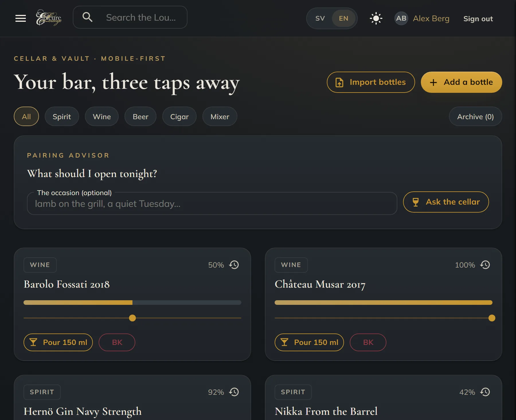Filter the cellar by Spirit
Screen dimensions: 516x420
[62, 117]
